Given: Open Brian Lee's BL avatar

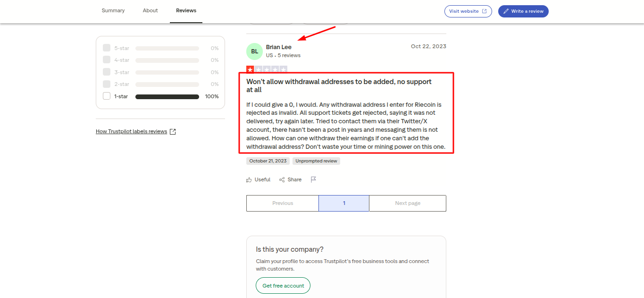Looking at the screenshot, I should coord(254,51).
